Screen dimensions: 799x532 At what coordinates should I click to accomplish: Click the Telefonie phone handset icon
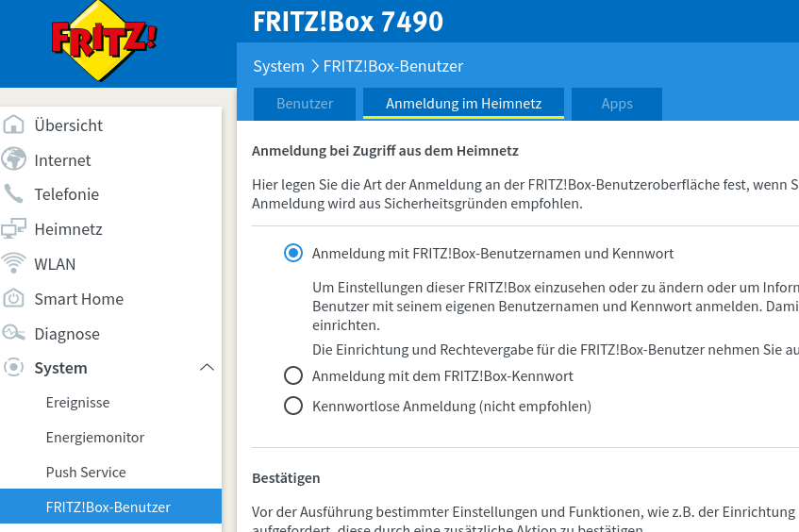click(x=13, y=193)
